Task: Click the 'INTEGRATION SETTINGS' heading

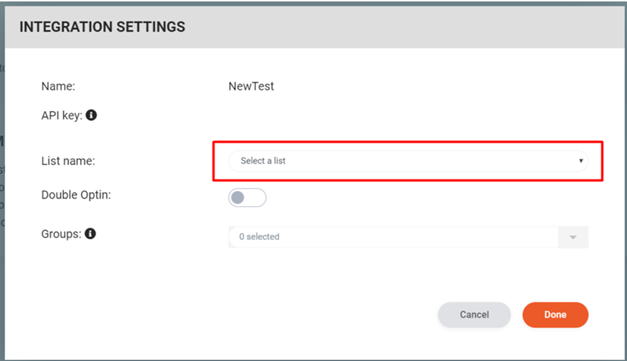Action: coord(102,27)
